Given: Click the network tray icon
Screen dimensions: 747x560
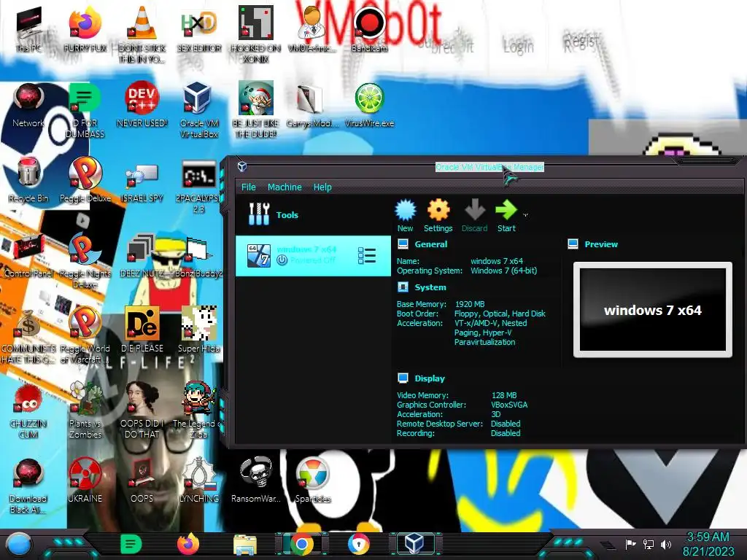Looking at the screenshot, I should click(x=648, y=544).
